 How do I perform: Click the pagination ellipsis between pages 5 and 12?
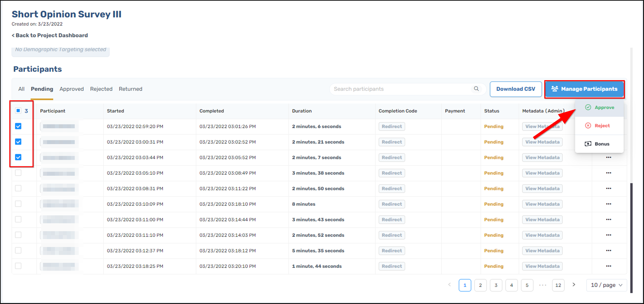[x=542, y=285]
